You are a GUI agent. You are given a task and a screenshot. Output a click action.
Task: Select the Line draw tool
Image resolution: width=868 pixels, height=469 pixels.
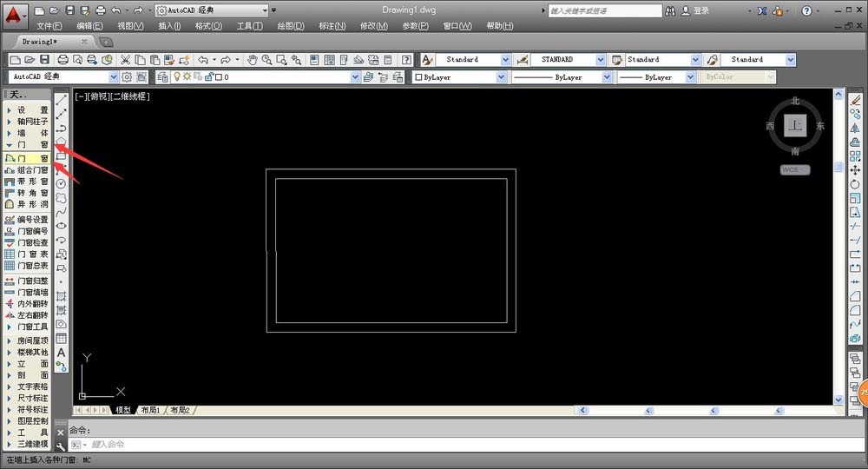point(62,100)
